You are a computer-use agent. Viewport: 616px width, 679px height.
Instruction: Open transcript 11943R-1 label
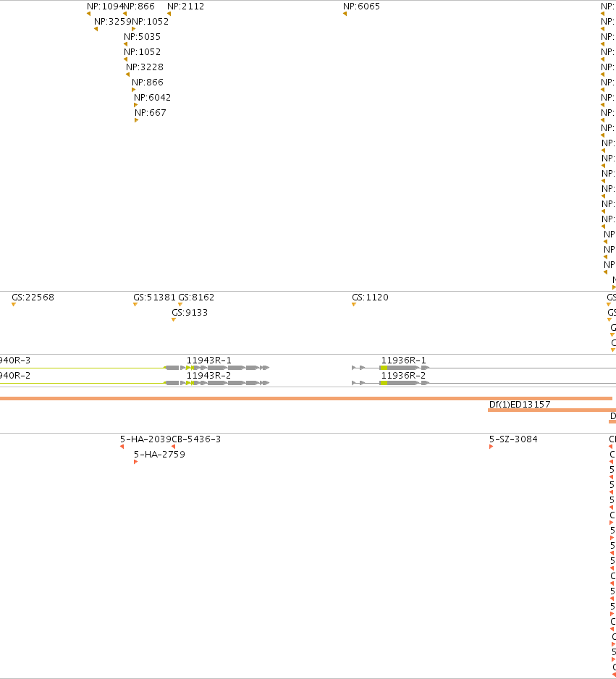point(208,360)
